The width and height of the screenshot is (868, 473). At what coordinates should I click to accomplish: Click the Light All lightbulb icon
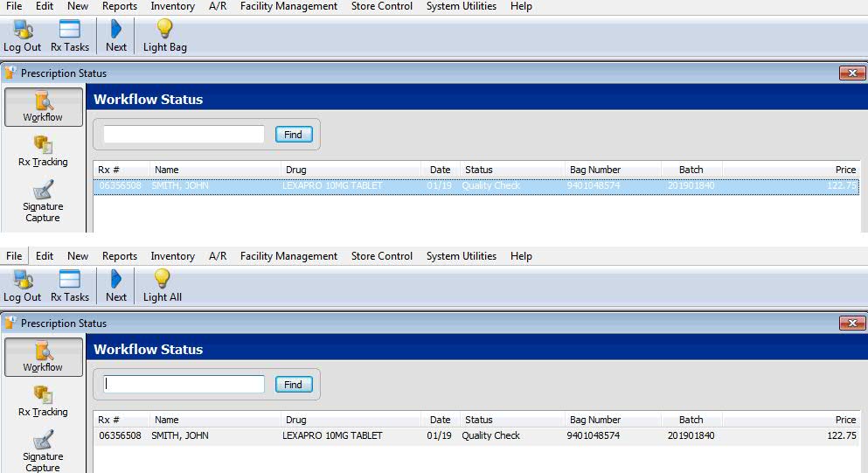coord(163,279)
